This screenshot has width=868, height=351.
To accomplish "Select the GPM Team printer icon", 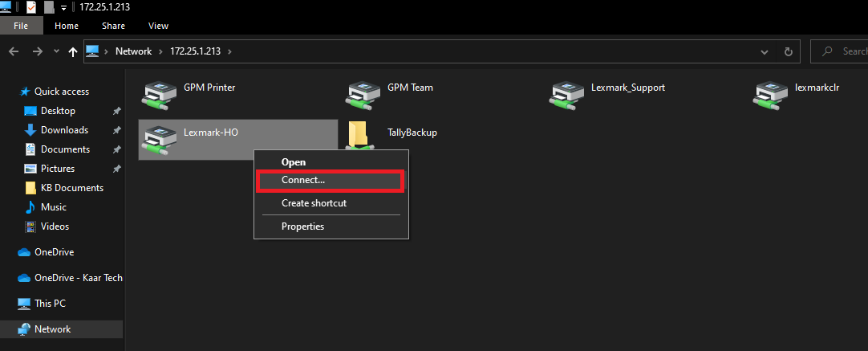I will [362, 94].
